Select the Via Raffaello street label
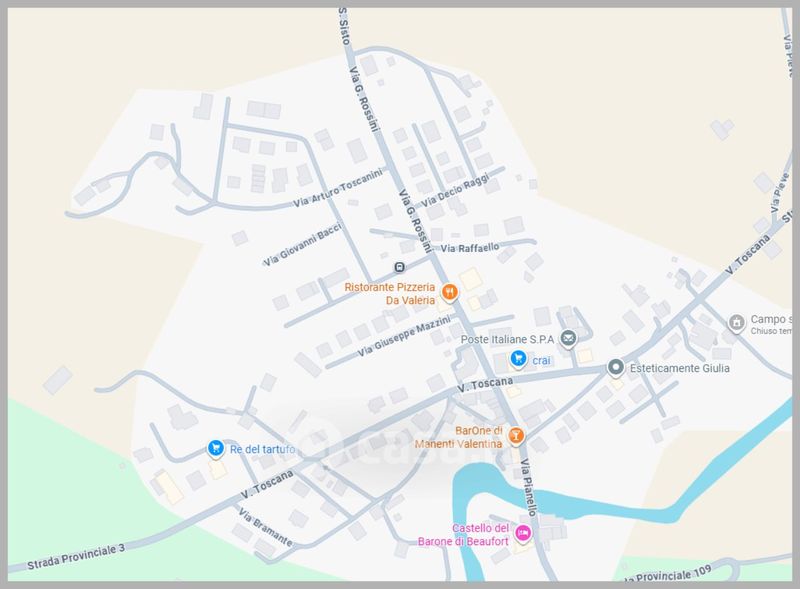The width and height of the screenshot is (800, 589). 470,248
